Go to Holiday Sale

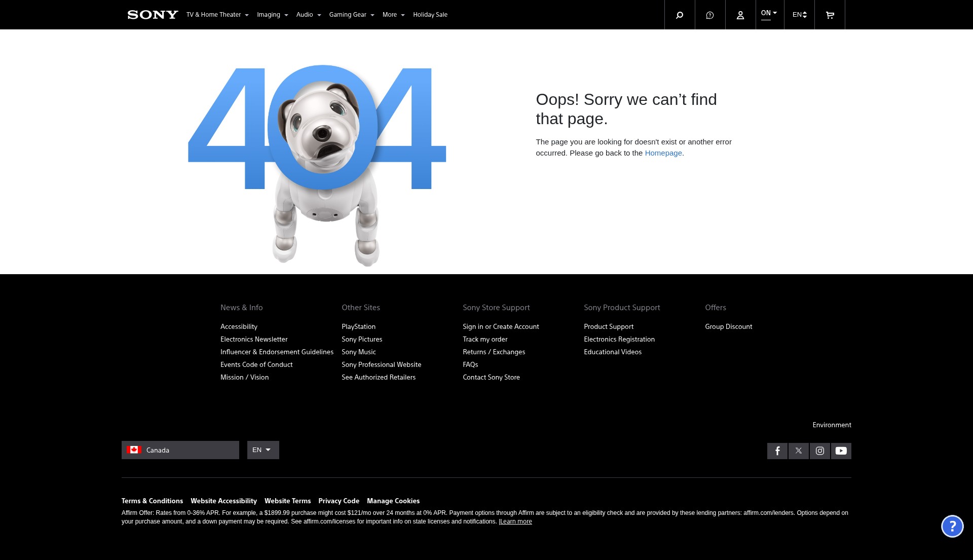430,15
